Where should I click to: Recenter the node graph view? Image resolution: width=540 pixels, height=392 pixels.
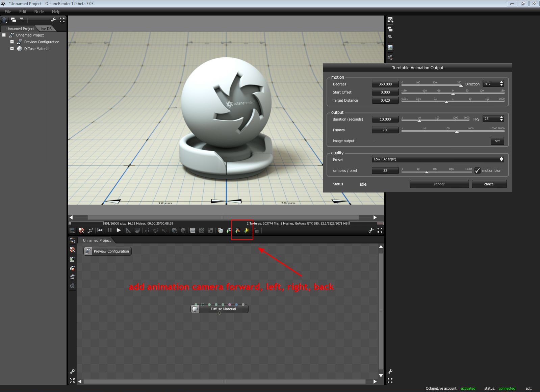tap(72, 250)
